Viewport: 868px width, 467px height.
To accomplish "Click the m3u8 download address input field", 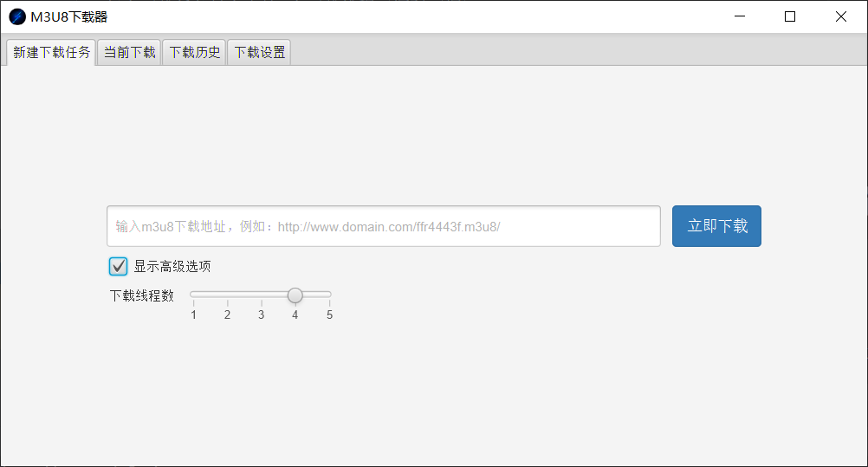I will (383, 226).
